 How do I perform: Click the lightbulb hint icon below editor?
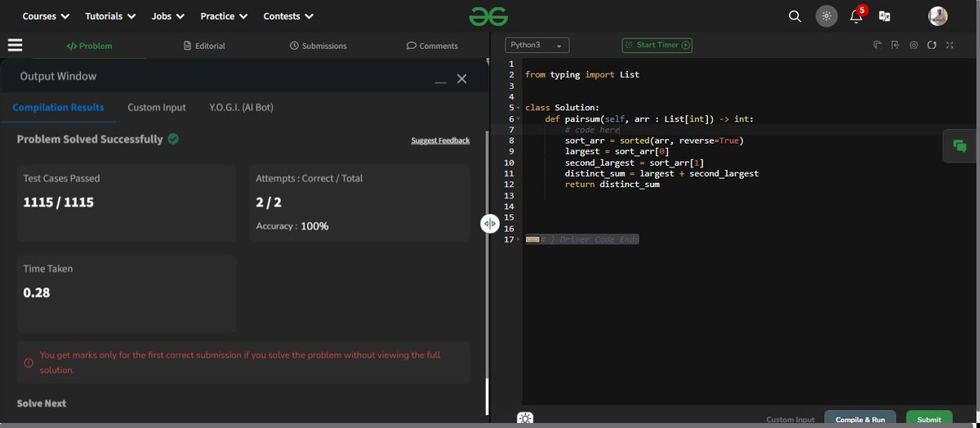[525, 418]
